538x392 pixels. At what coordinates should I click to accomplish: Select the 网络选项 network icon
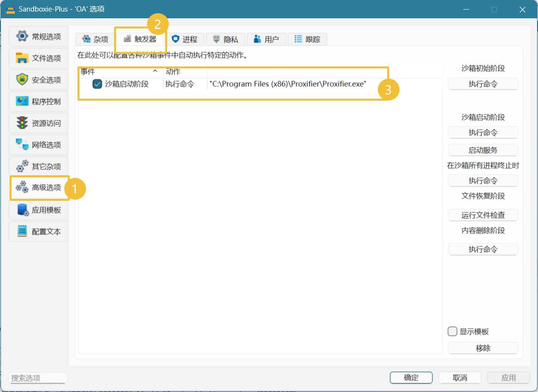point(23,144)
